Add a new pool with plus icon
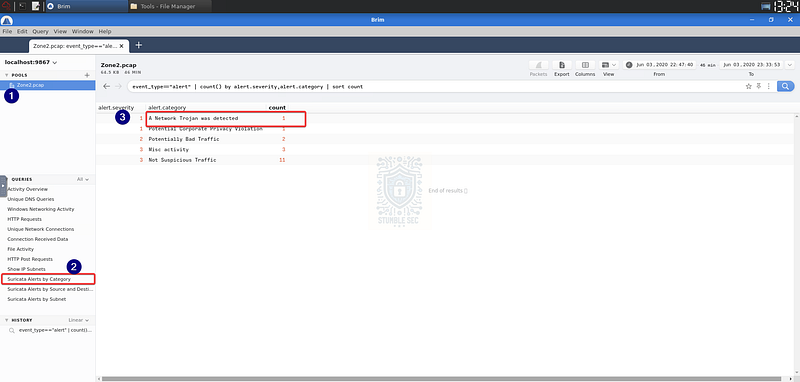Image resolution: width=800 pixels, height=382 pixels. pos(87,75)
